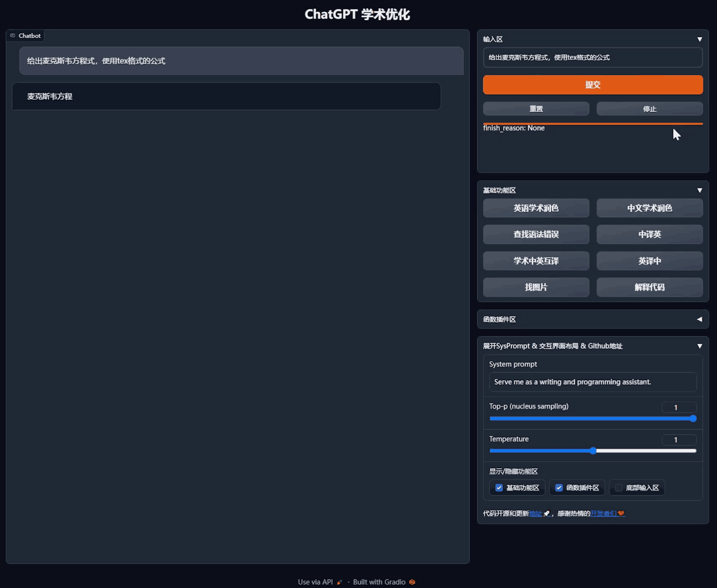Click the rocket icon next to Use via API
Screen dimensions: 717x588
click(x=339, y=582)
